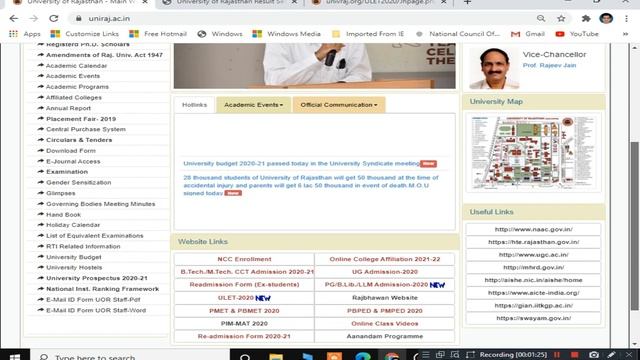Open Examination sidebar item
The image size is (640, 360).
67,172
